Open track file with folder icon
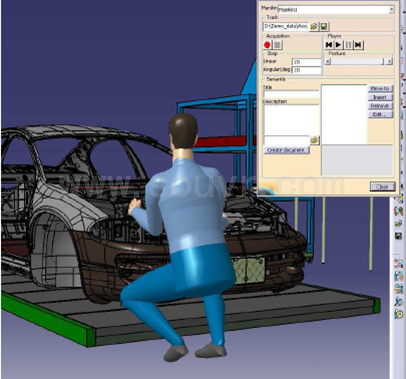This screenshot has height=379, width=406. click(314, 26)
